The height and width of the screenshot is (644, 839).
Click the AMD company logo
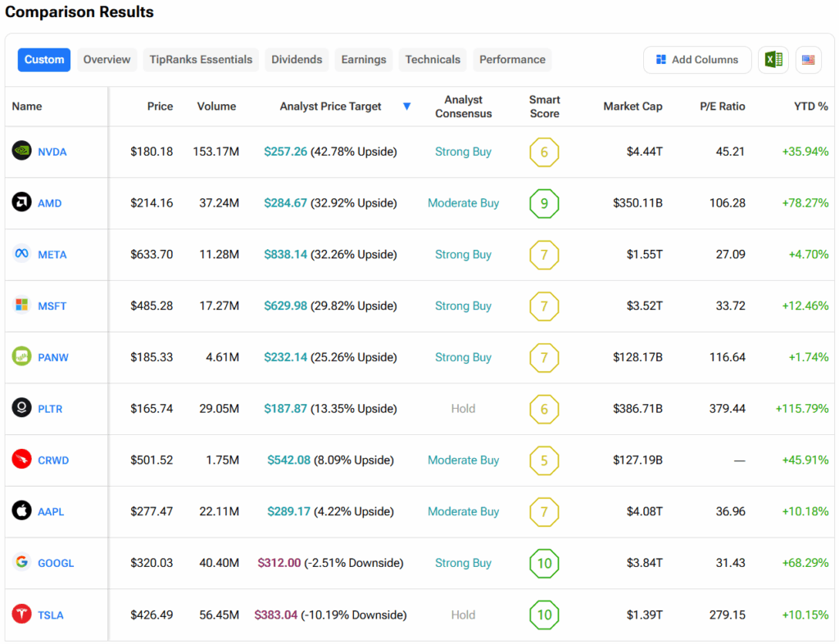click(21, 203)
